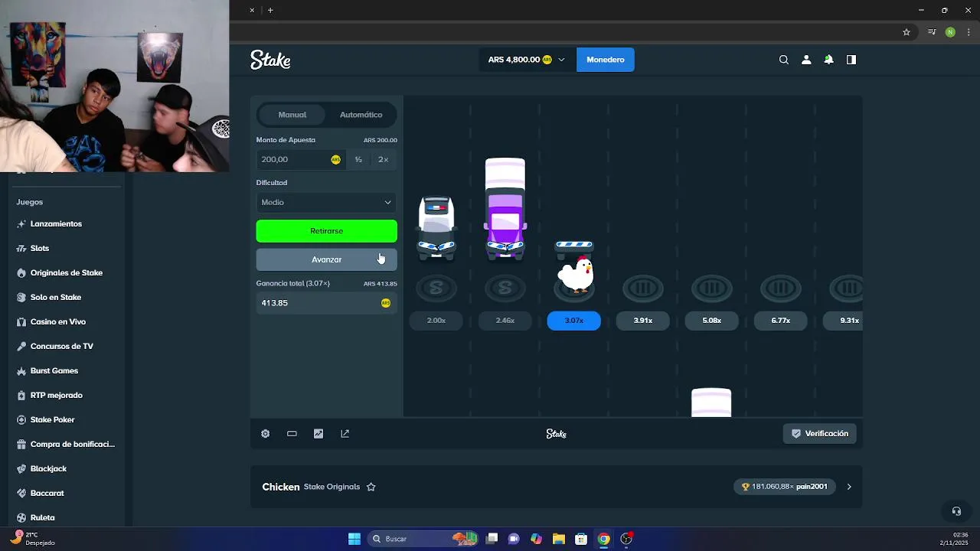Toggle the side panel icon in Stake header
Viewport: 980px width, 551px height.
(851, 60)
